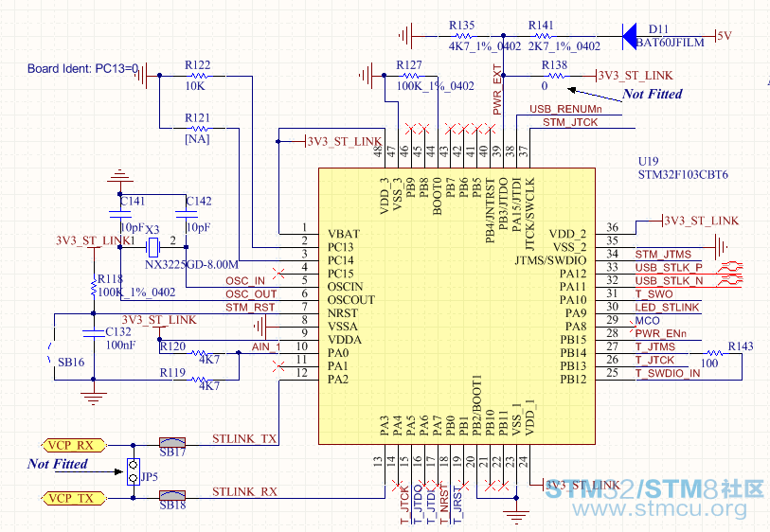Click the R143 resistor symbol
770x532 pixels.
coord(714,353)
